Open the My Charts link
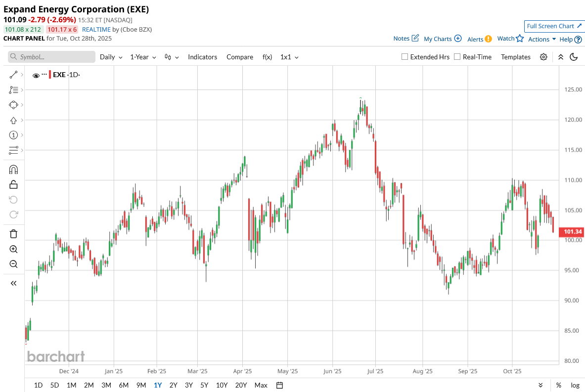 (442, 39)
